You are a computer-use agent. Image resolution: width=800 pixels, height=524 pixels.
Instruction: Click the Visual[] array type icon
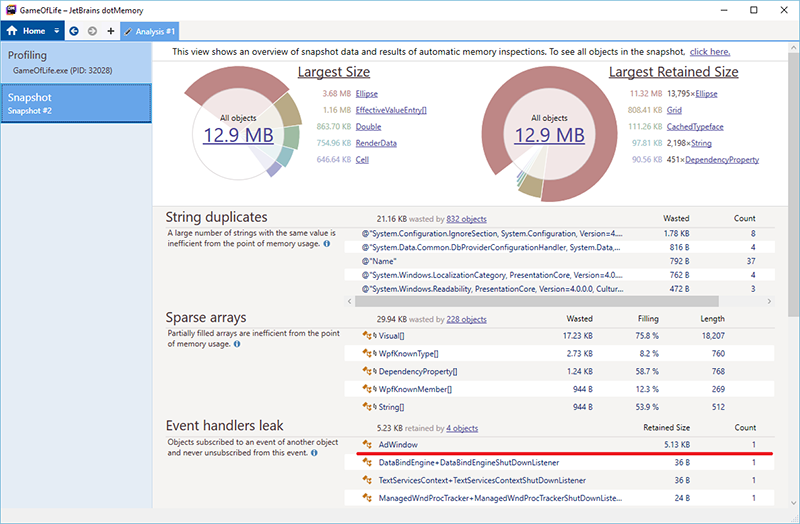pyautogui.click(x=367, y=335)
